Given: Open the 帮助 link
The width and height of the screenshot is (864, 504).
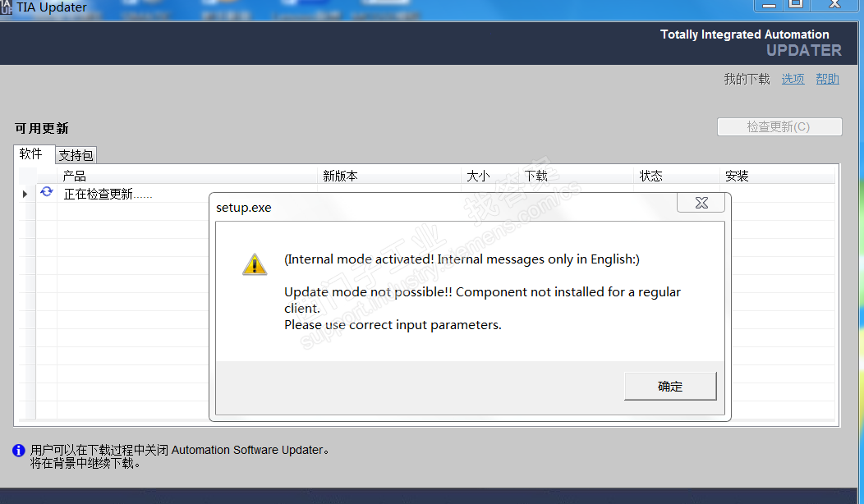Looking at the screenshot, I should [x=828, y=80].
